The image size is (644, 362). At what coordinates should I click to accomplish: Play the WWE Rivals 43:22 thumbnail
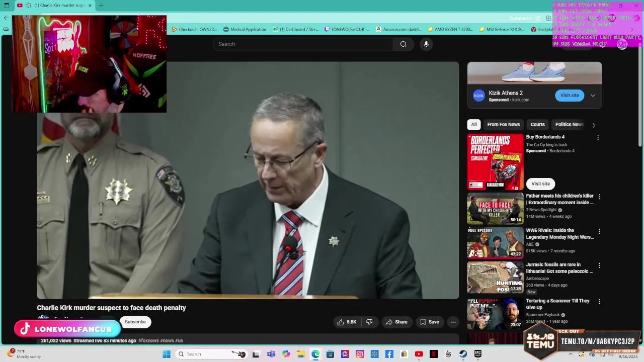point(495,243)
